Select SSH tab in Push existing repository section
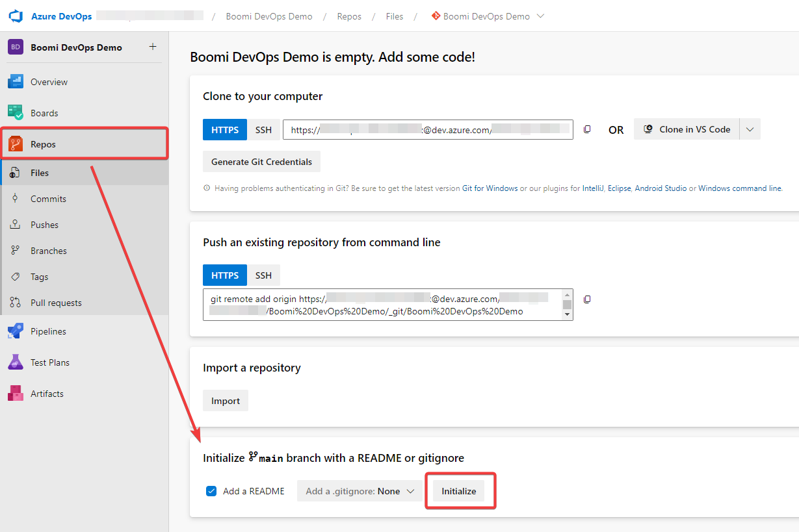The width and height of the screenshot is (799, 532). pos(263,275)
